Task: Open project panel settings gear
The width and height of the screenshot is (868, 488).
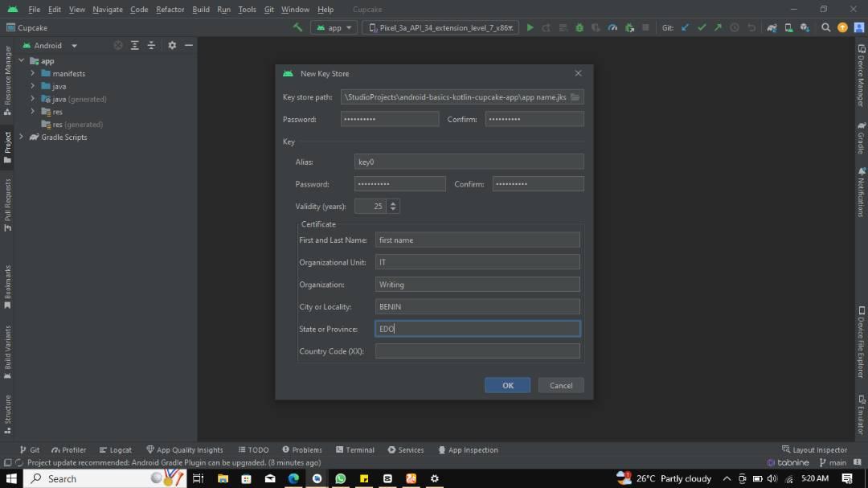Action: [171, 46]
